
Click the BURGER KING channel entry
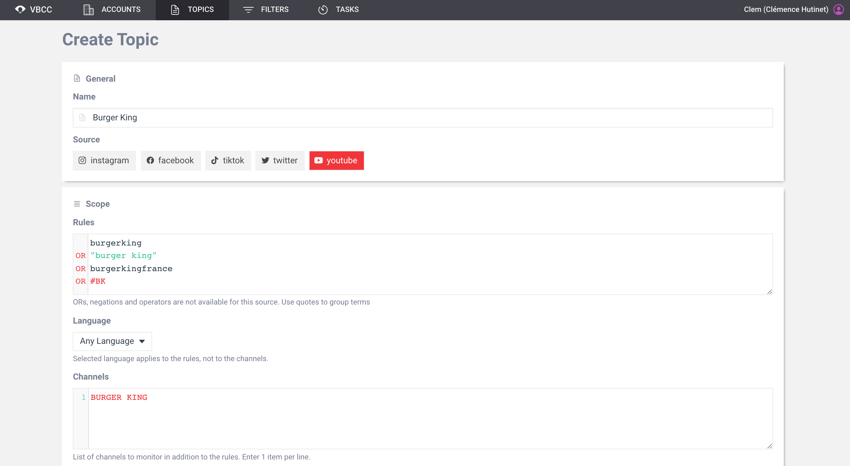click(119, 398)
